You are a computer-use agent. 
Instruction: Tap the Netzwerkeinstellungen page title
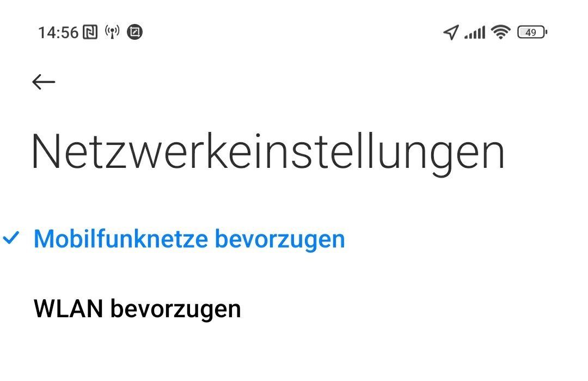pyautogui.click(x=268, y=153)
